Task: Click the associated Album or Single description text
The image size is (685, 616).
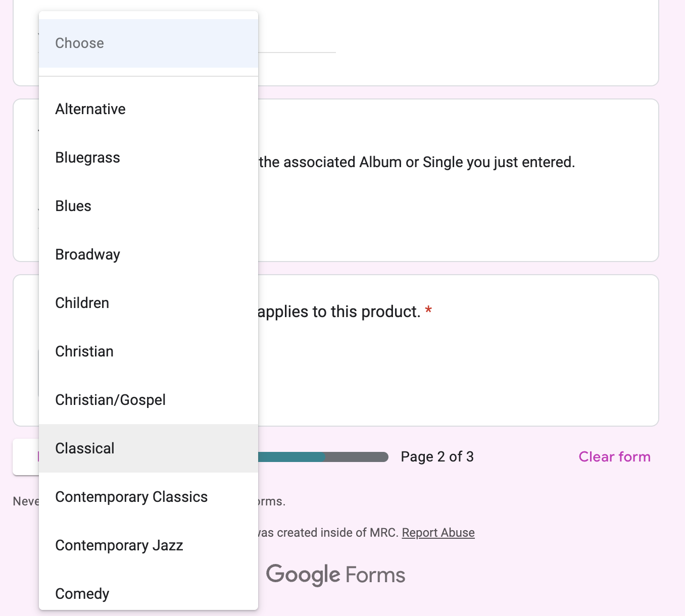Action: [417, 162]
